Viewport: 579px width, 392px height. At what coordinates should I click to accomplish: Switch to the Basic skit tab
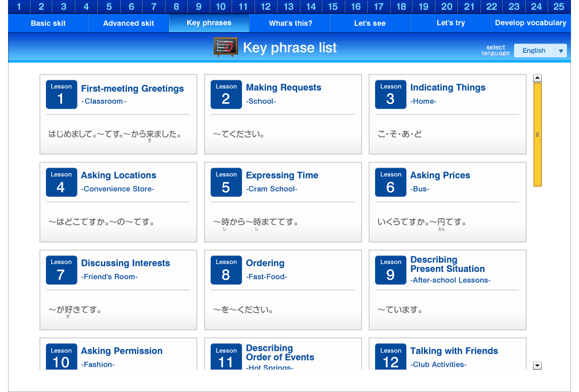[x=48, y=23]
